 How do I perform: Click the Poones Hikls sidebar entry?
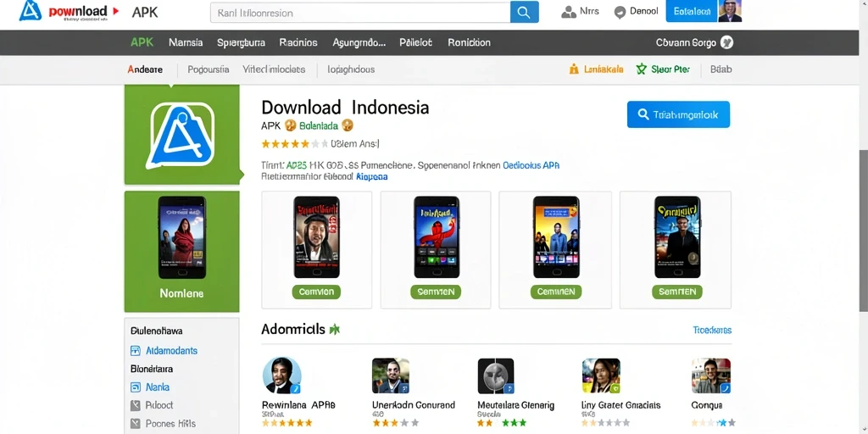coord(170,424)
